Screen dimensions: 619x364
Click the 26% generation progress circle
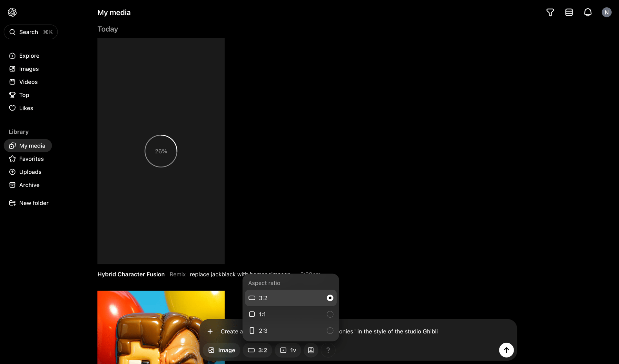coord(161,151)
